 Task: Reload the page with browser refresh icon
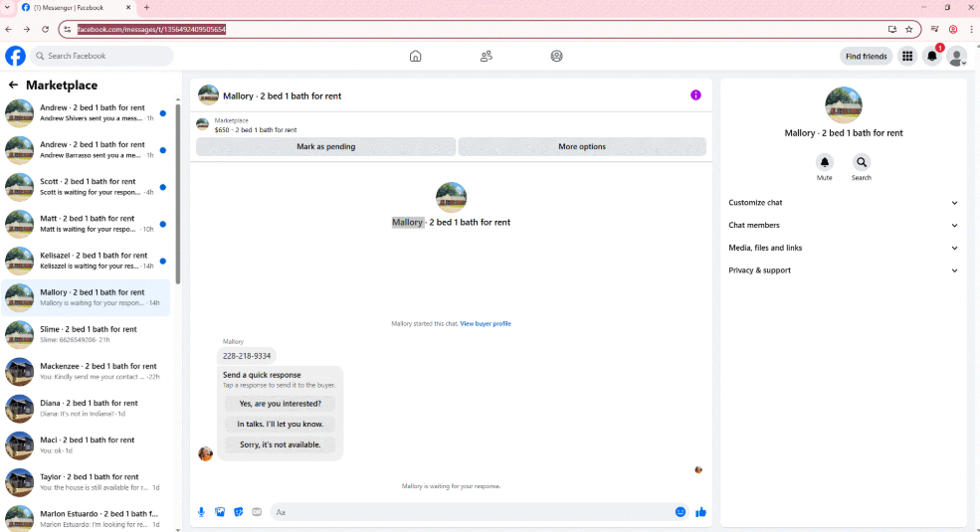coord(45,30)
